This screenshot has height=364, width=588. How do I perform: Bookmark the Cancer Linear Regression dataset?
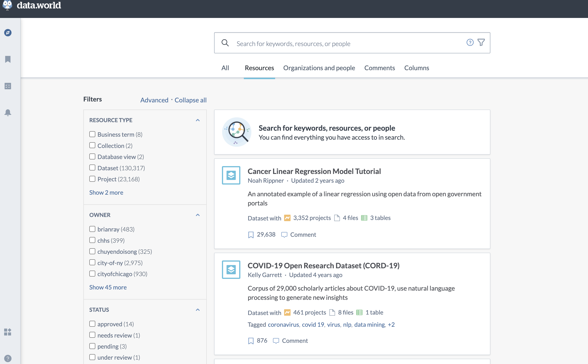click(x=251, y=235)
